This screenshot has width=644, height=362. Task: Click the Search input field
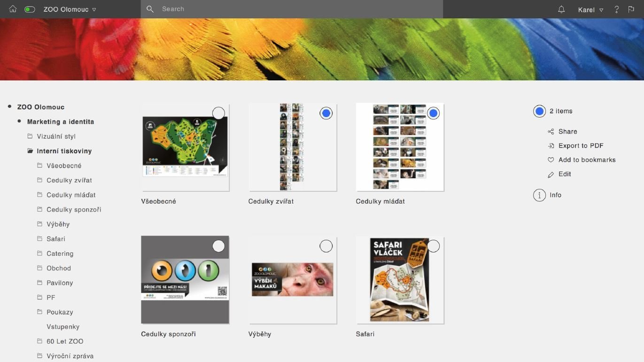(x=291, y=9)
